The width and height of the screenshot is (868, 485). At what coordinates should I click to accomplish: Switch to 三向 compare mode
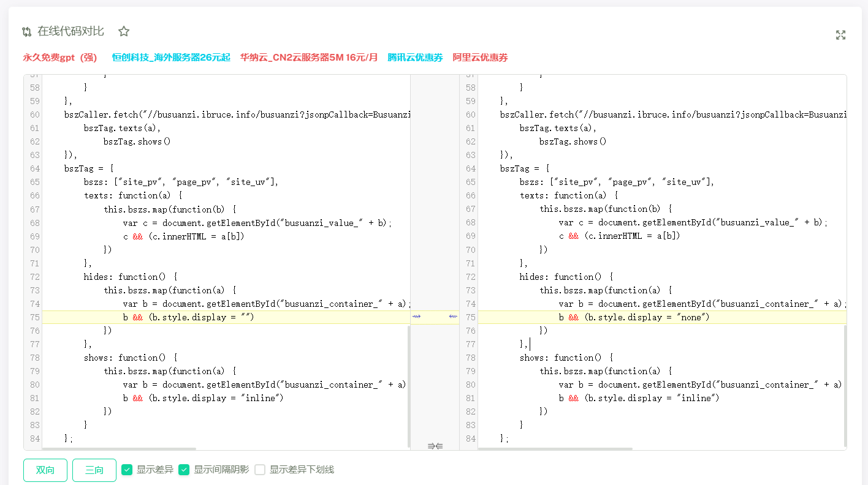coord(94,470)
